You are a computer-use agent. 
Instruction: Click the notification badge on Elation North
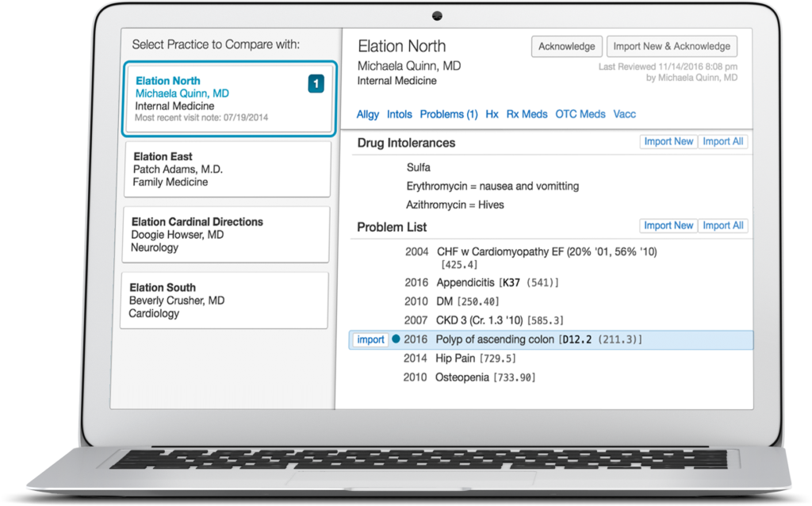point(316,84)
